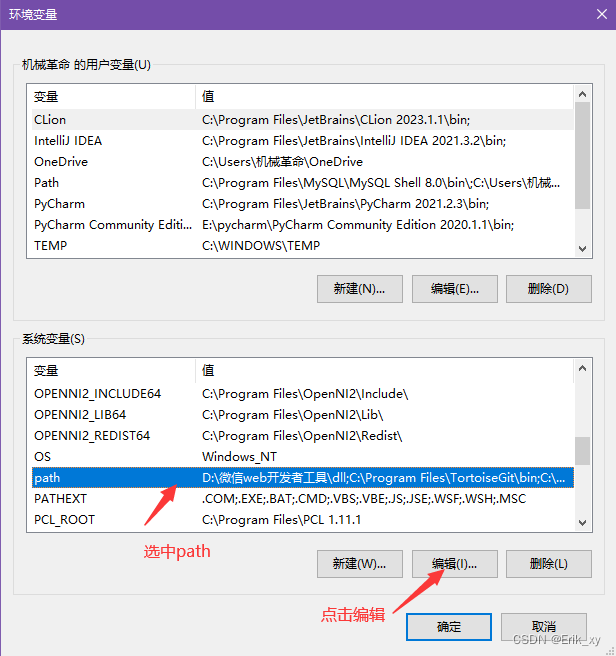Select the IntelliJ IDEA user variable
Screen dimensions: 616x656
(303, 141)
